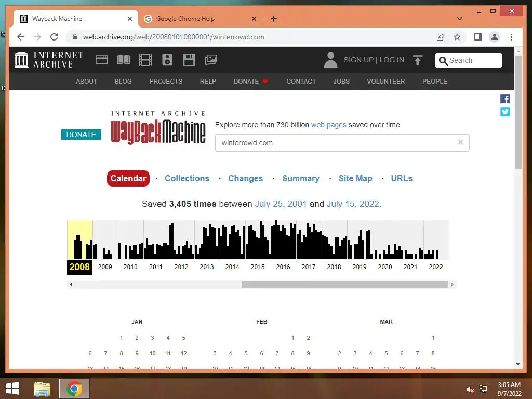Image resolution: width=532 pixels, height=399 pixels.
Task: Click the search magnifier icon
Action: 443,61
